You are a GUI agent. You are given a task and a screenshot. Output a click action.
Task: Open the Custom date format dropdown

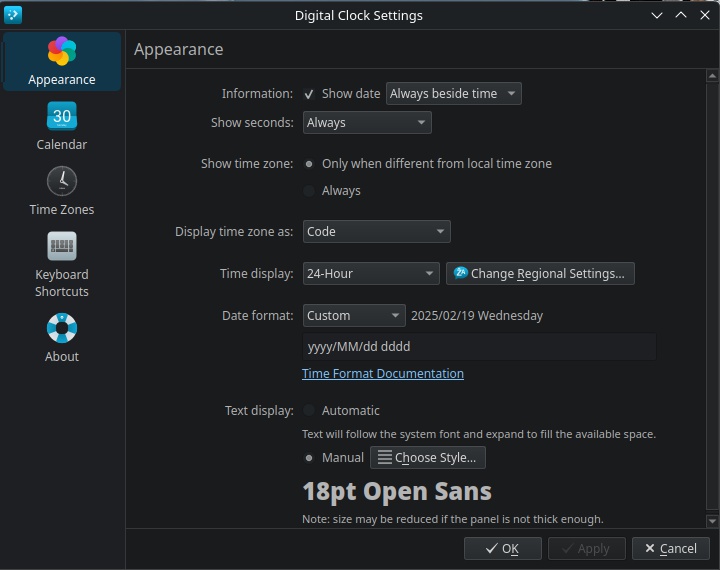pos(354,316)
